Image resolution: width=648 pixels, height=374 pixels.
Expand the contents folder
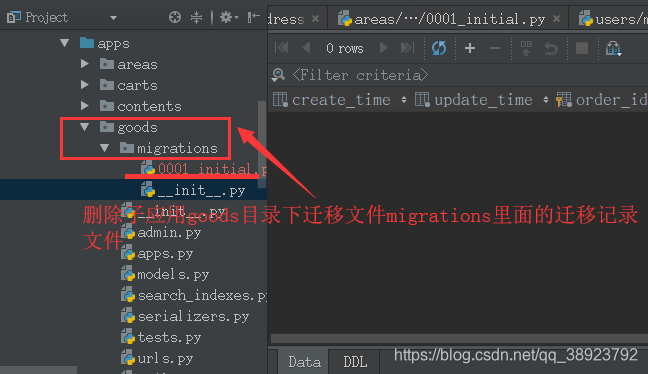85,106
